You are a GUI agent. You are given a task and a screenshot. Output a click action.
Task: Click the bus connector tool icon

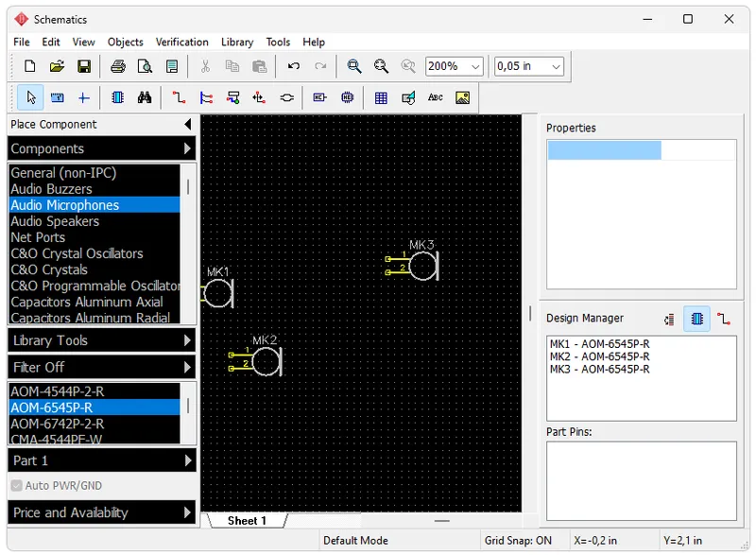tap(232, 98)
